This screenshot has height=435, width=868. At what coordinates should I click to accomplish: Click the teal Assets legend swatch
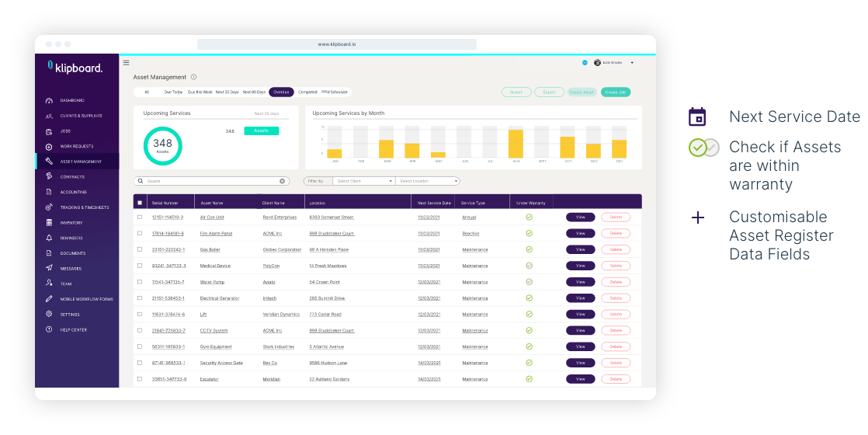262,130
